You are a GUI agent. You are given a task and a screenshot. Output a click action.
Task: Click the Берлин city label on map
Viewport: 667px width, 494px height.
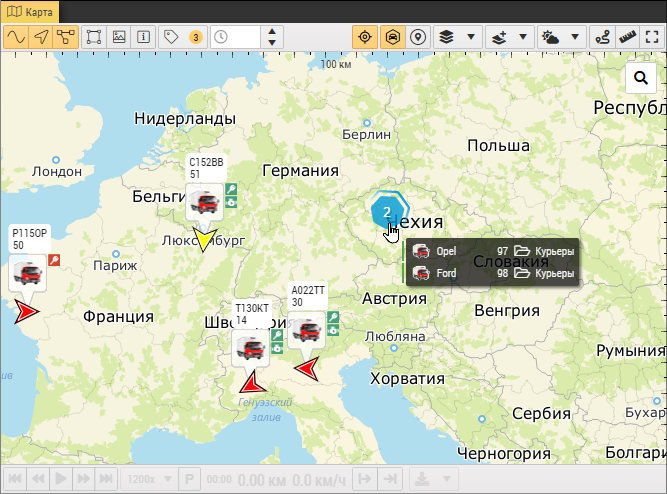pos(366,134)
